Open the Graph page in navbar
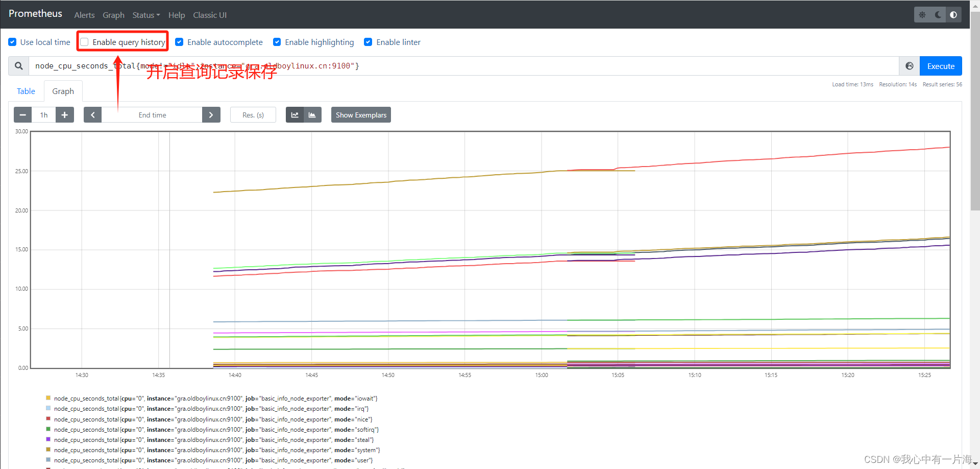Viewport: 980px width, 469px height. (x=113, y=15)
